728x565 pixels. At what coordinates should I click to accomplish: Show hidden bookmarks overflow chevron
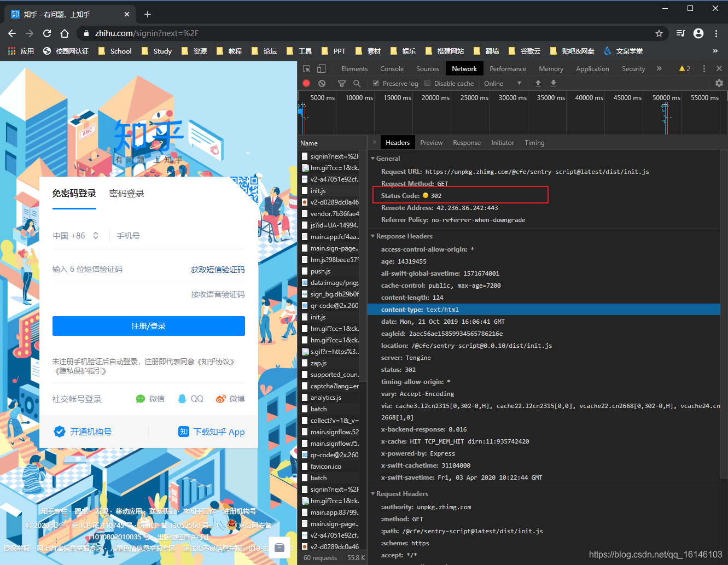(x=715, y=51)
